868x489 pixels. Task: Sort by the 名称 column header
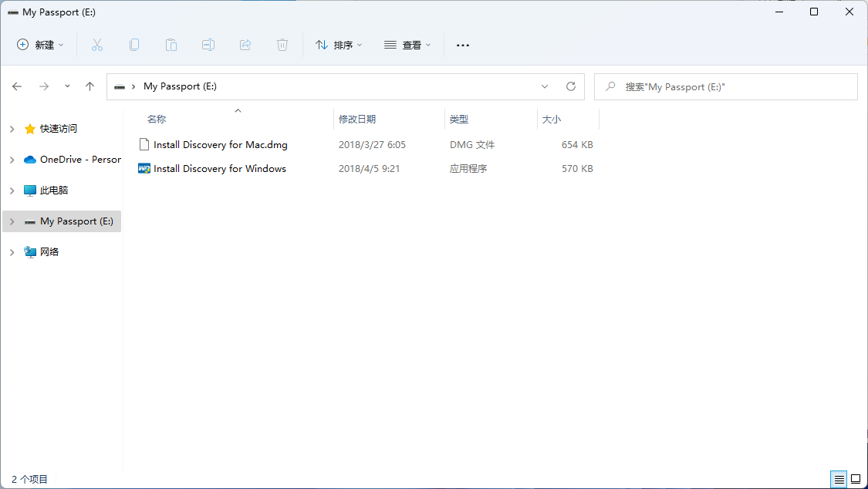pos(157,119)
